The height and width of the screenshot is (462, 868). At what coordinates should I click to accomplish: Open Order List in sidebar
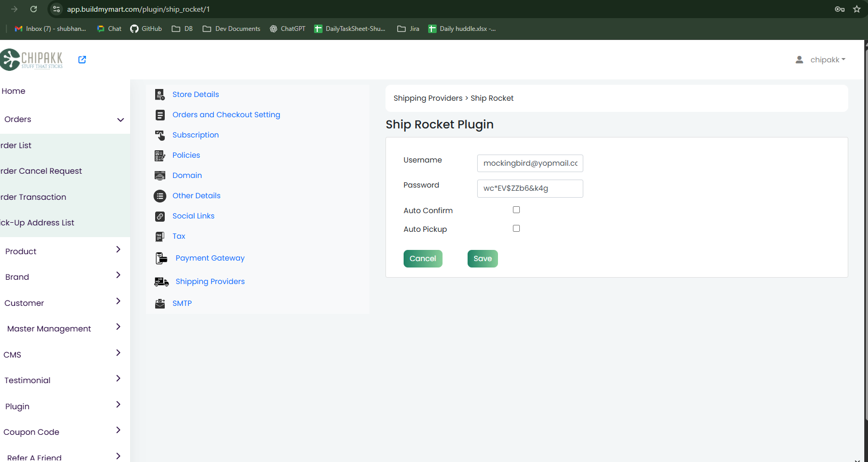[15, 145]
